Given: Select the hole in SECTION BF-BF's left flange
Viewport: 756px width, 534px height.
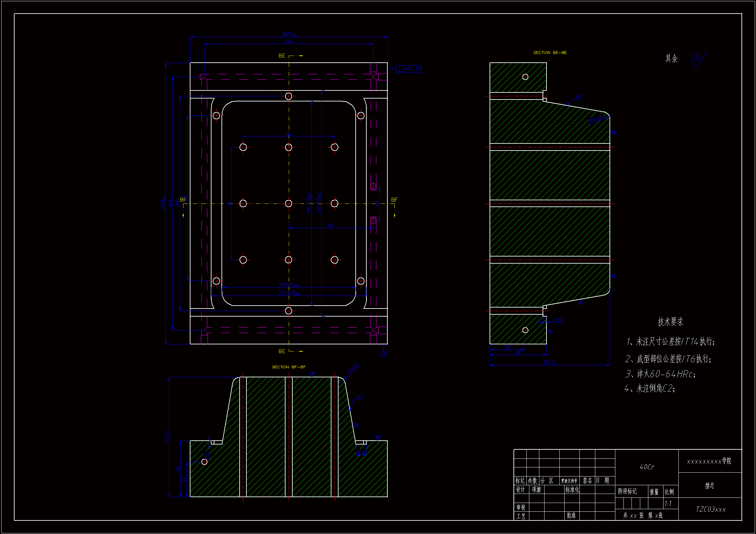Looking at the screenshot, I should (204, 462).
